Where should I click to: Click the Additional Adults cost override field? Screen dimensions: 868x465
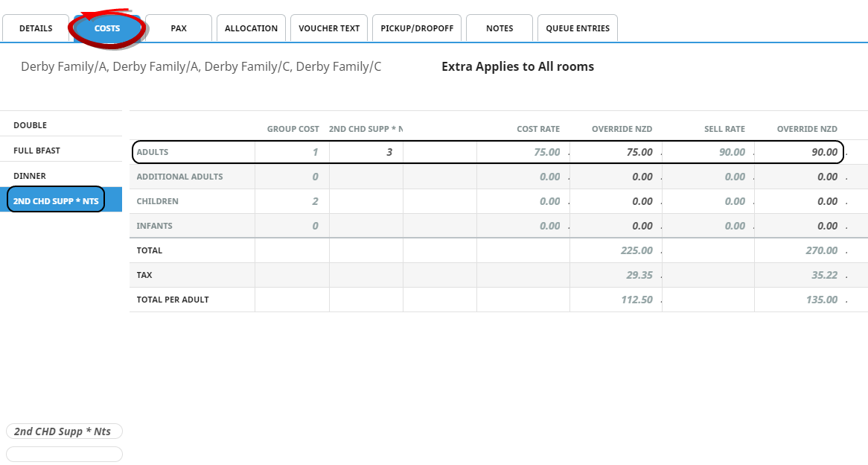616,177
